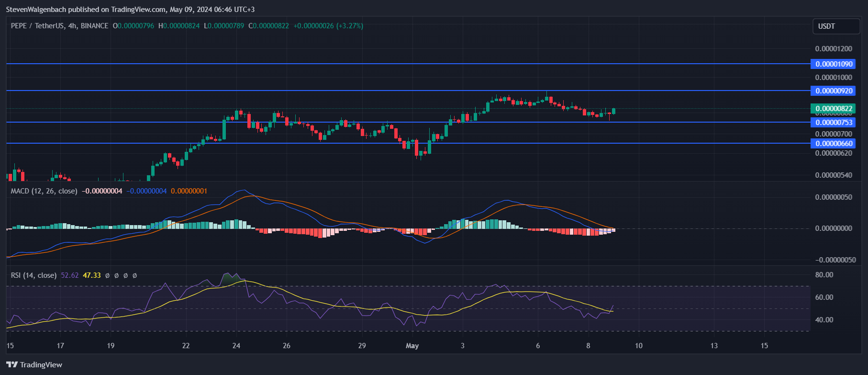Click the orange MACD signal value 0.00000001
Image resolution: width=868 pixels, height=375 pixels.
pyautogui.click(x=189, y=191)
